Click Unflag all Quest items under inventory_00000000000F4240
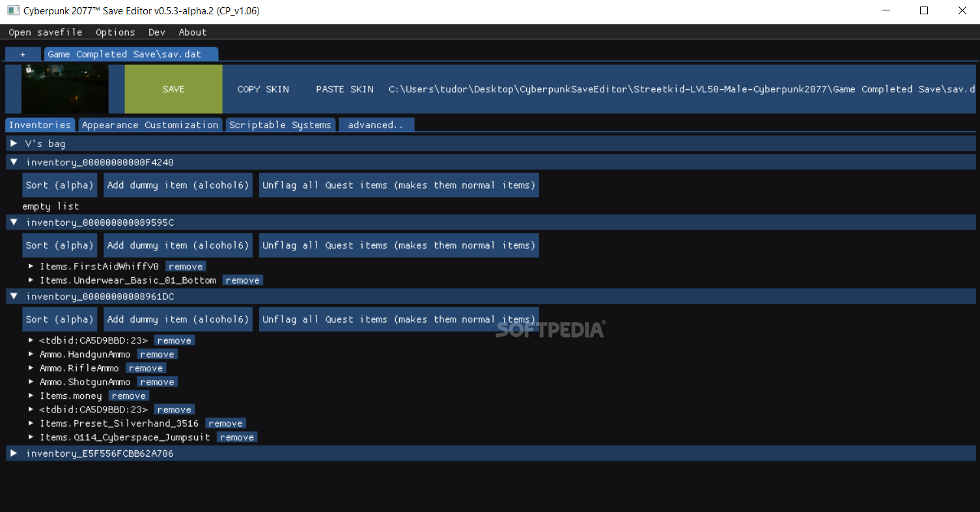The image size is (980, 512). pyautogui.click(x=399, y=185)
